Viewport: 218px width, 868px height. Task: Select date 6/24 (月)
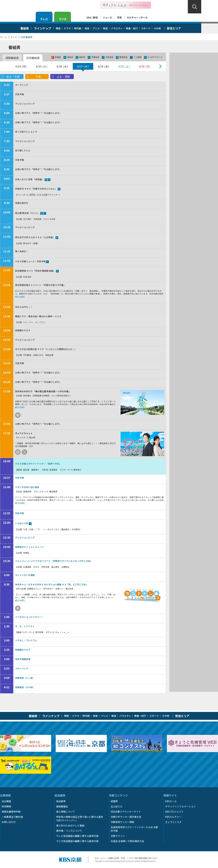pos(21,66)
